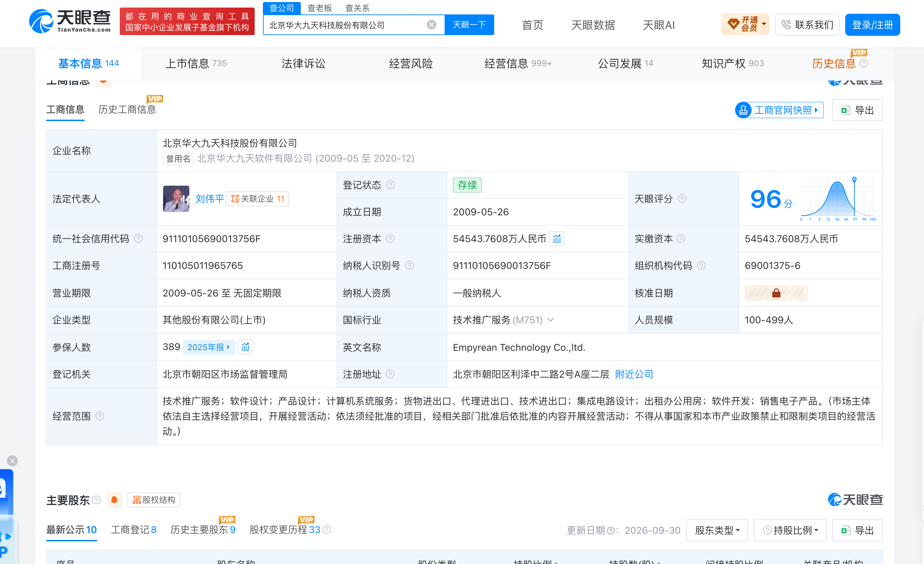The width and height of the screenshot is (924, 564).
Task: Click the shareholder alert bell icon
Action: point(114,500)
